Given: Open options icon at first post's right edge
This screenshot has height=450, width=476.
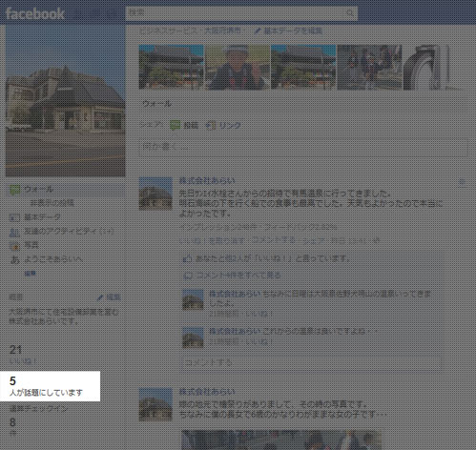Looking at the screenshot, I should [462, 182].
